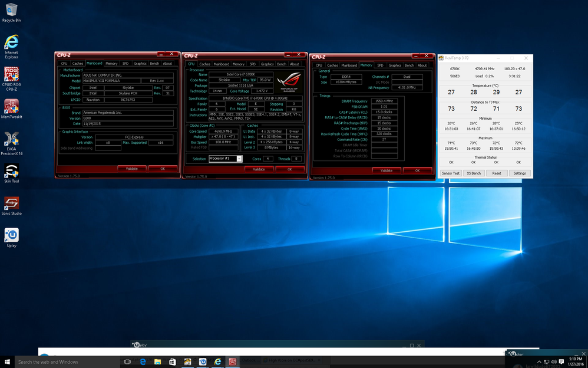This screenshot has height=368, width=588.
Task: Launch Internet Explorer from the desktop
Action: (x=11, y=47)
